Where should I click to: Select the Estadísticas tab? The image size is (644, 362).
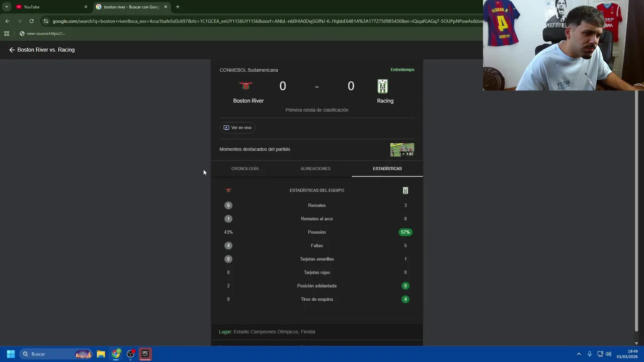(387, 168)
